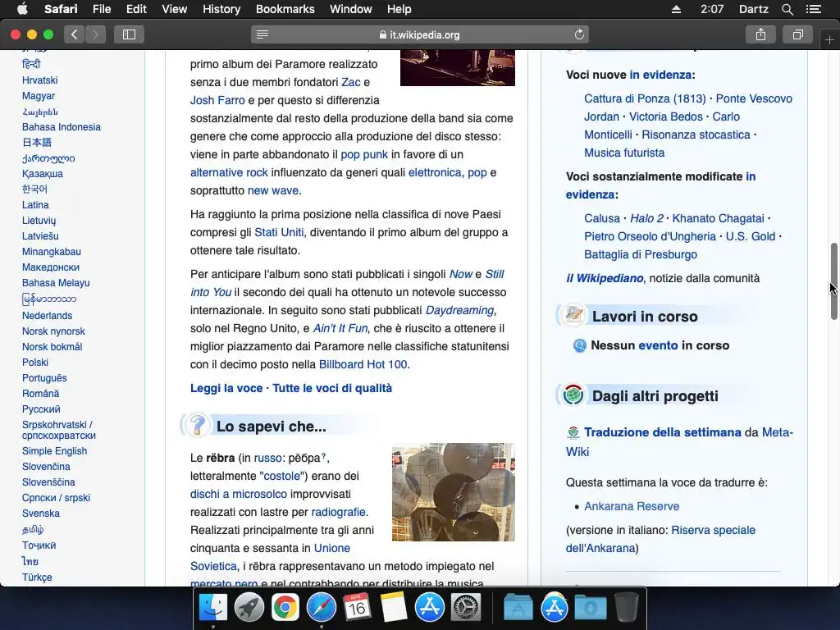The image size is (840, 630).
Task: Follow the Josh Farro link
Action: 217,100
